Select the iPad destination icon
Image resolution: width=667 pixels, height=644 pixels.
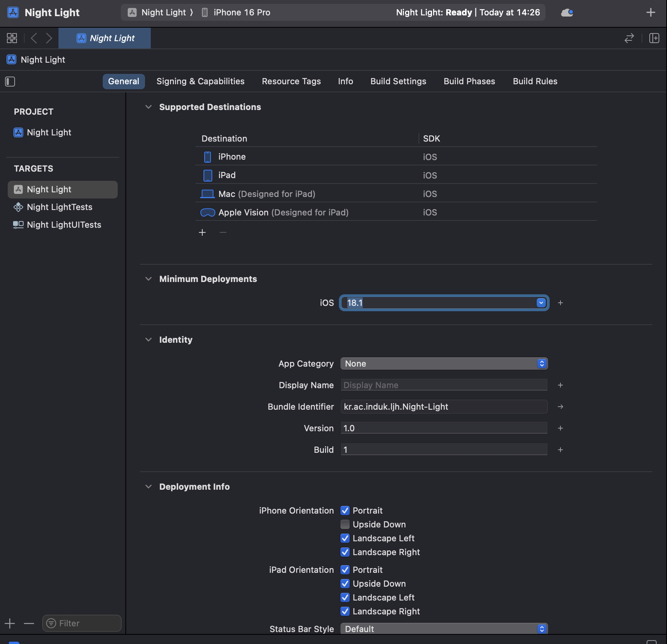(x=207, y=175)
